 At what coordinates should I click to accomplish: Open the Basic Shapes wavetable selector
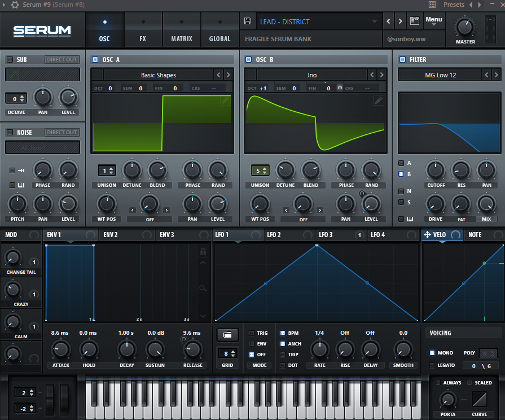tap(159, 75)
